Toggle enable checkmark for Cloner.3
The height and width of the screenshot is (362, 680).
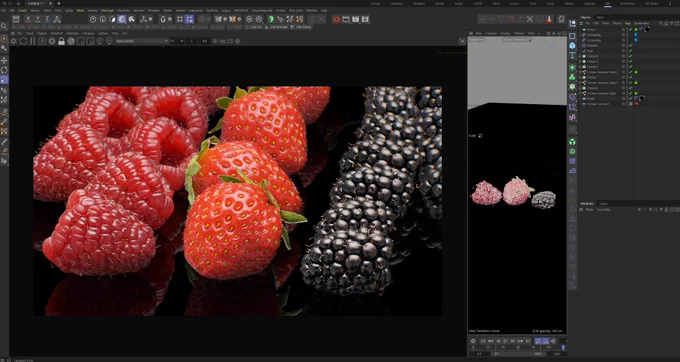click(x=631, y=62)
